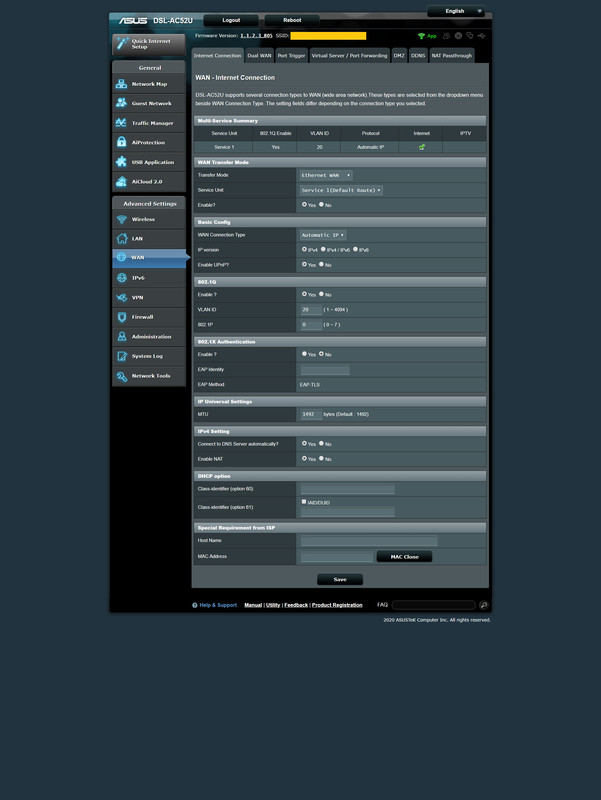Viewport: 601px width, 800px height.
Task: Set Connect to DNS Server automatically to No
Action: click(321, 444)
